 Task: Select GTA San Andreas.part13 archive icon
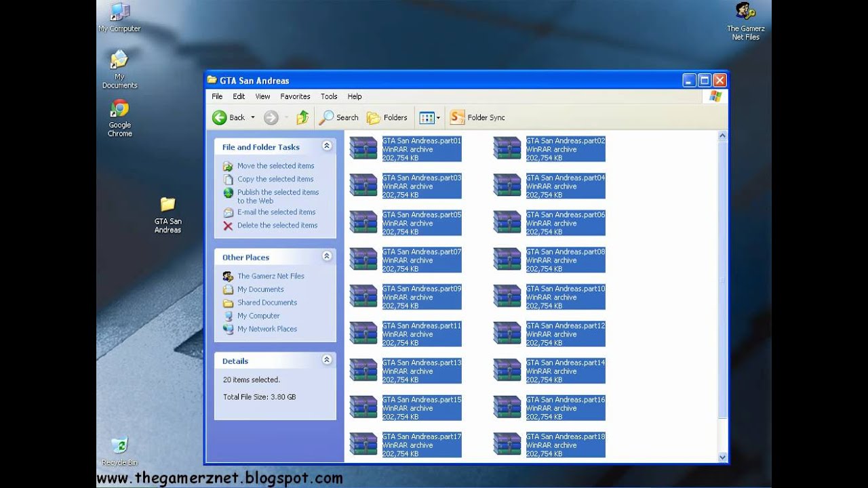tap(363, 371)
